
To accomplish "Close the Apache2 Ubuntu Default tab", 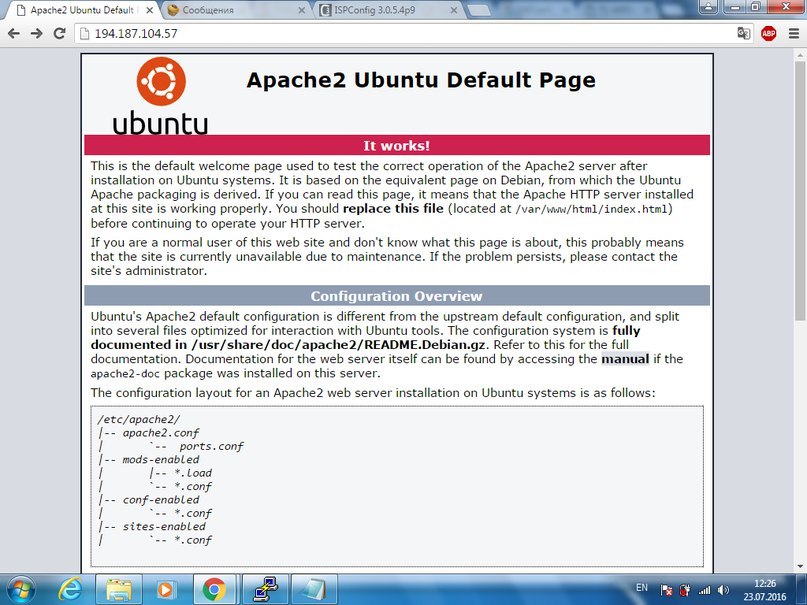I will coord(149,10).
